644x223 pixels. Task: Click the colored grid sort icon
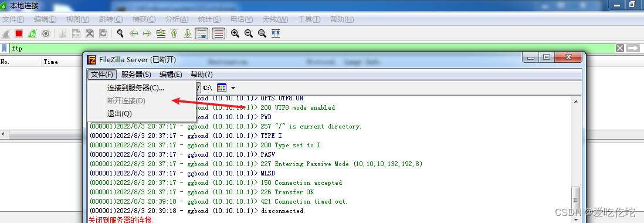point(221,87)
